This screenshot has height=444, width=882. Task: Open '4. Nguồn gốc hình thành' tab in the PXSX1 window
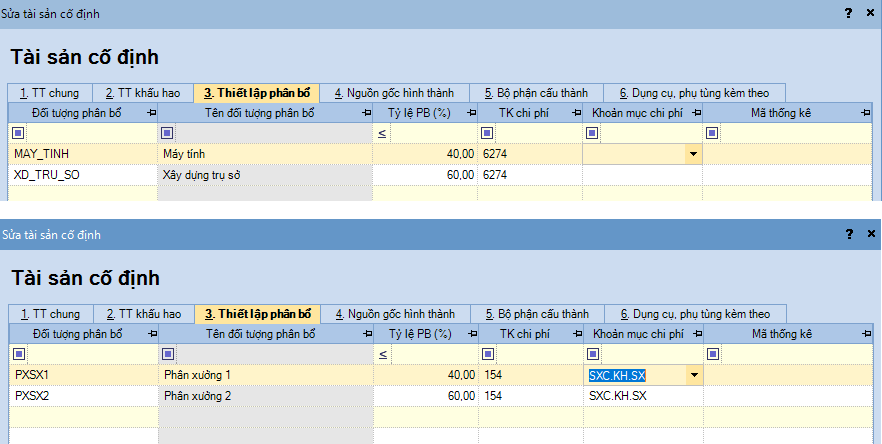(394, 314)
